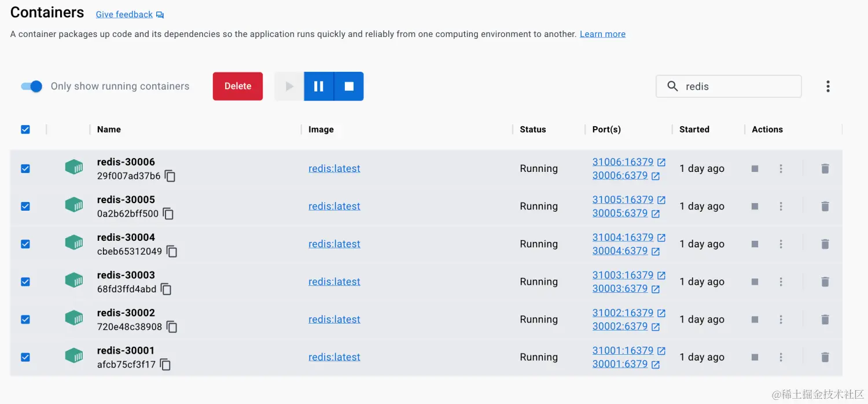
Task: Click the Actions column header
Action: pyautogui.click(x=767, y=130)
